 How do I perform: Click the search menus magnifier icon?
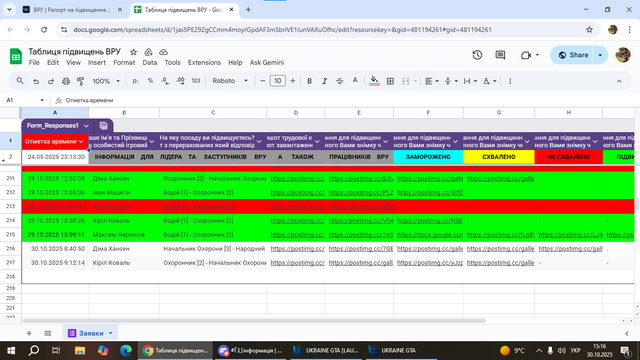20,81
